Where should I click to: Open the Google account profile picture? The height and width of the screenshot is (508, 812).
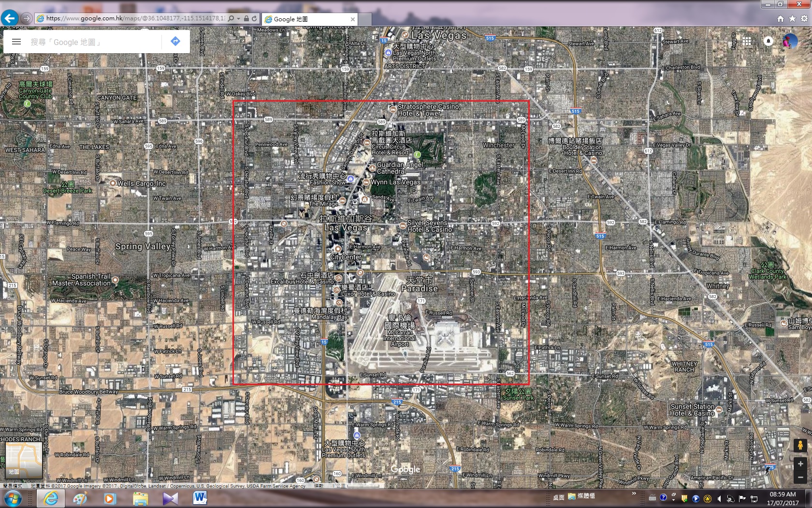coord(790,41)
